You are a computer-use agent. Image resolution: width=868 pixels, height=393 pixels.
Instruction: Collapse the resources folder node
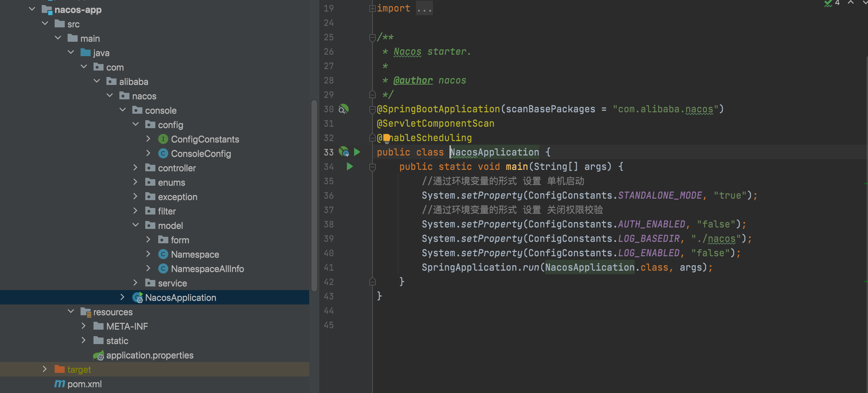[x=71, y=311]
